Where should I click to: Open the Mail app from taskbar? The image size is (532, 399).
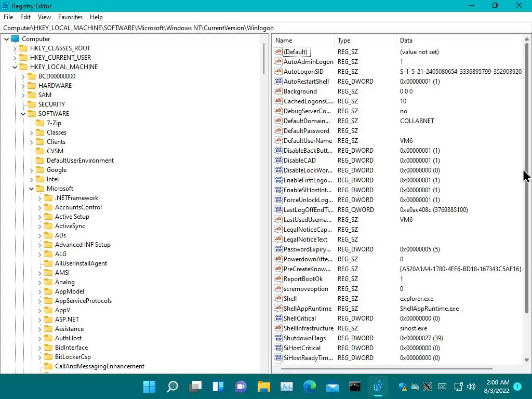332,386
